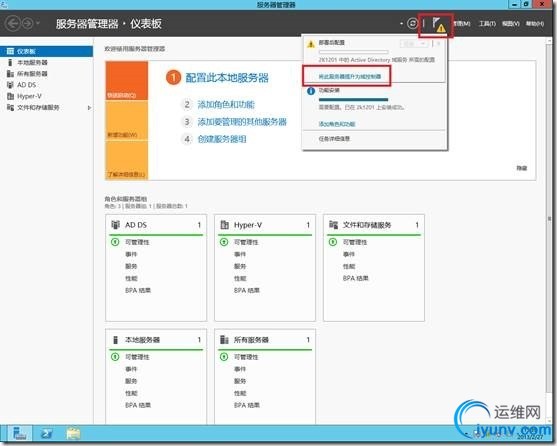Open 服务 in the AD DS tile
The width and height of the screenshot is (557, 446).
click(131, 266)
